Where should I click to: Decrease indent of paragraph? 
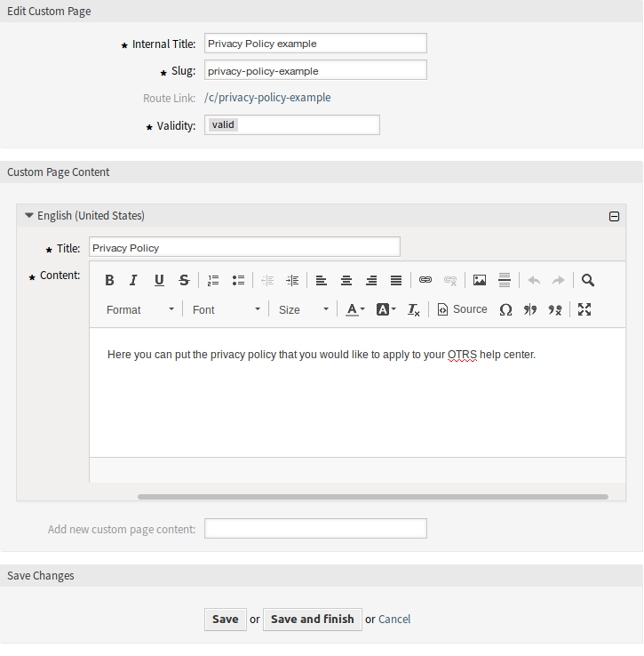coord(267,280)
